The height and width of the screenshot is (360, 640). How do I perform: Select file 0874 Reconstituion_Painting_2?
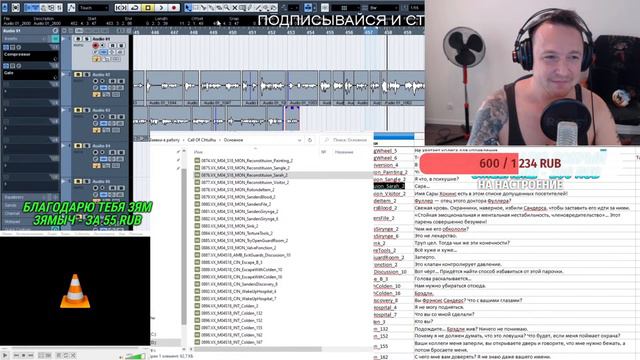click(x=244, y=160)
